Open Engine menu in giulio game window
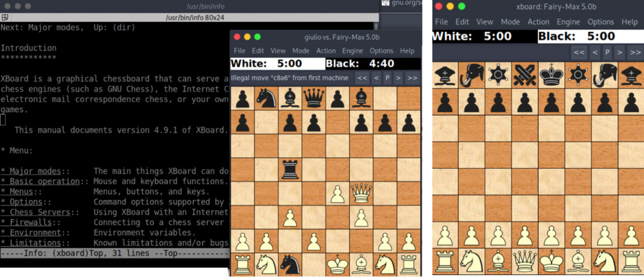 [x=353, y=50]
